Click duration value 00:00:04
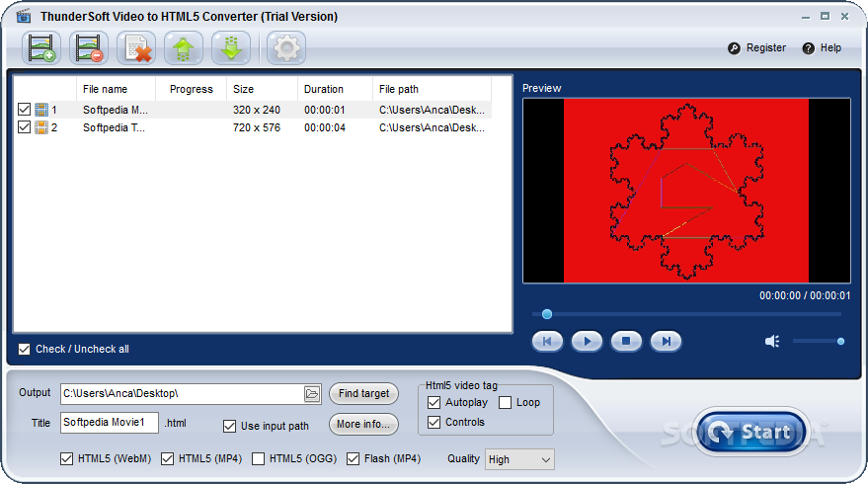This screenshot has width=868, height=484. (325, 127)
